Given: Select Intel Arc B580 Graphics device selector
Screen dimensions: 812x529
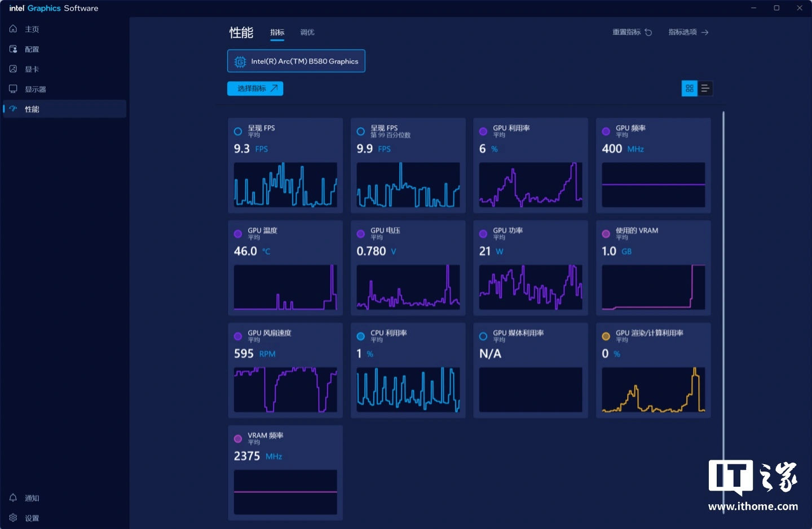Looking at the screenshot, I should 296,61.
